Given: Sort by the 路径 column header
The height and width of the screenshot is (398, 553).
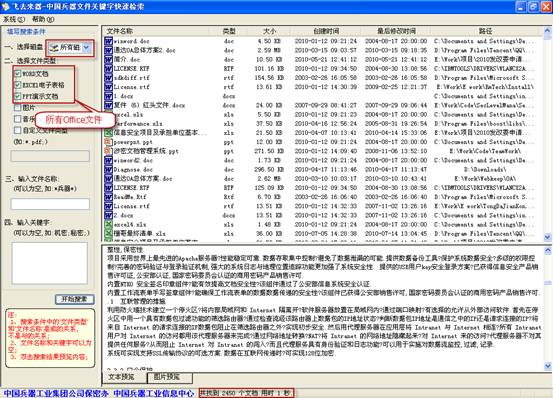Looking at the screenshot, I should 486,31.
